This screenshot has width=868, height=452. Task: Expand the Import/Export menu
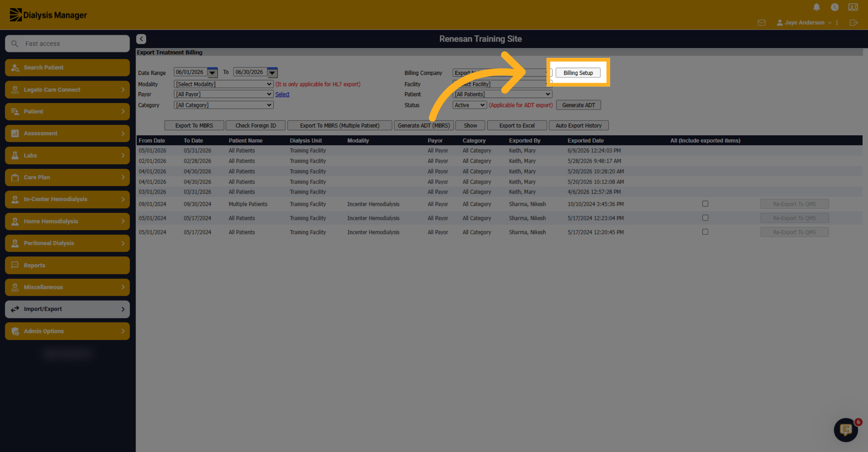67,309
